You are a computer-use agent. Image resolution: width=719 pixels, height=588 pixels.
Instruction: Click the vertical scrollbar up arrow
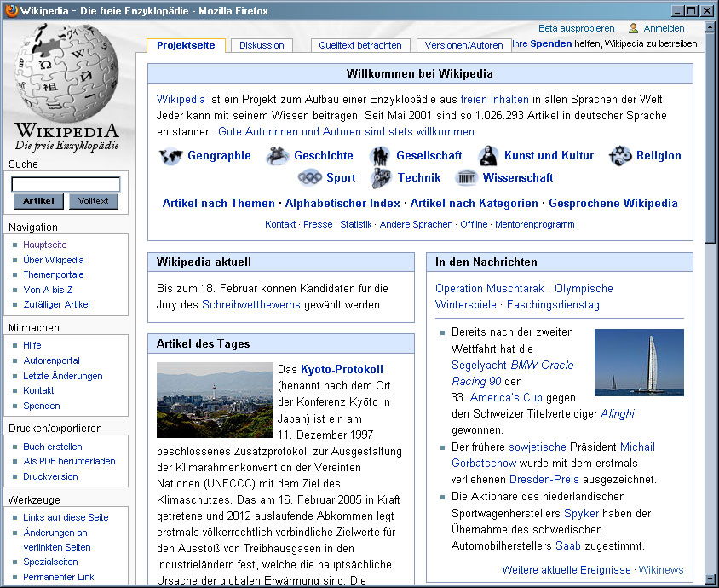point(710,26)
